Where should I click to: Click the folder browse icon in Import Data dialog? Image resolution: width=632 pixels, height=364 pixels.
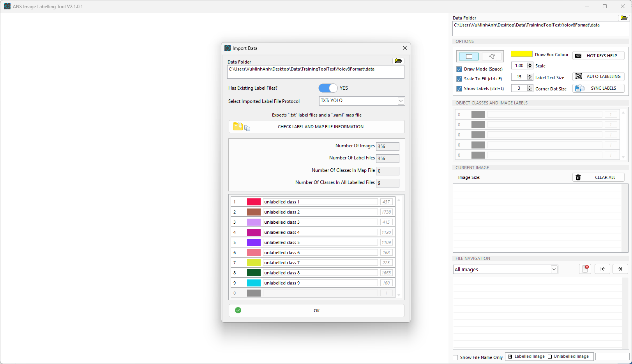(x=398, y=61)
